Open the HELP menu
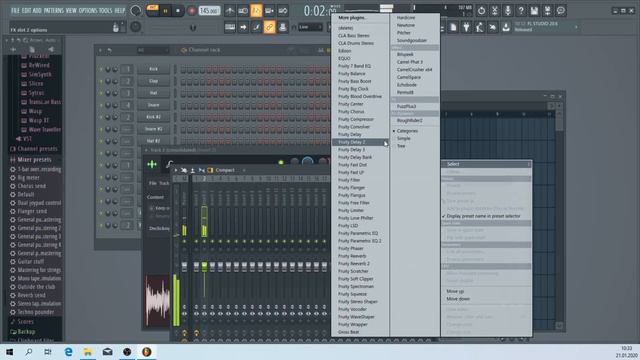The image size is (640, 360). click(x=120, y=11)
